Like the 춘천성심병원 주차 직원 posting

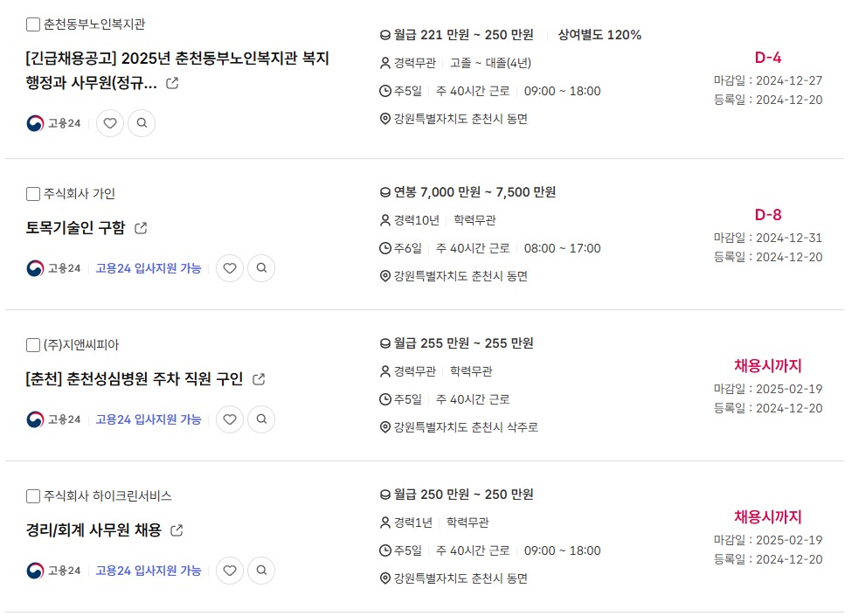[230, 419]
